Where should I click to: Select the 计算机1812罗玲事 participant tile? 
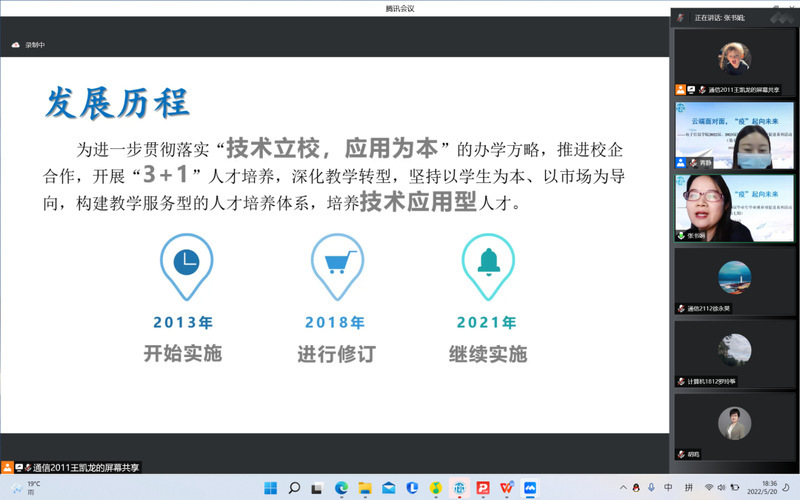tap(735, 353)
